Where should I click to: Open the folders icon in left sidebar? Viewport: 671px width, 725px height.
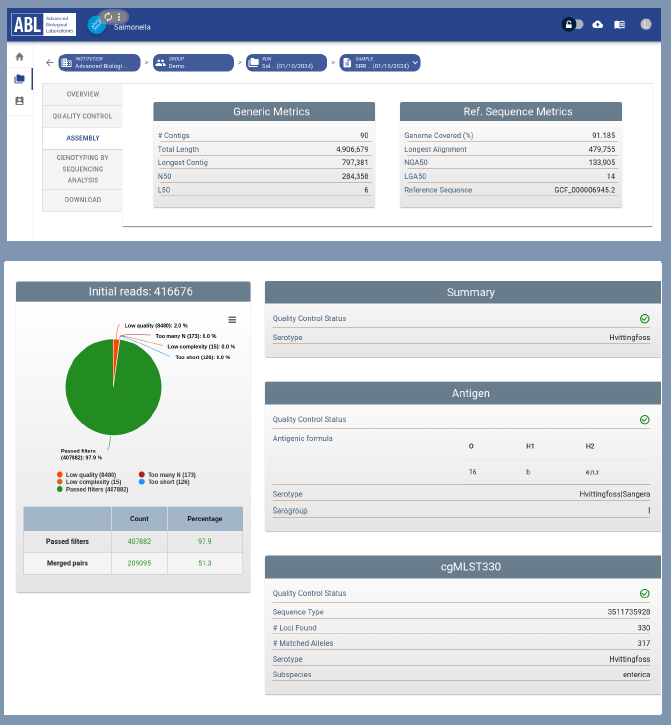point(19,79)
